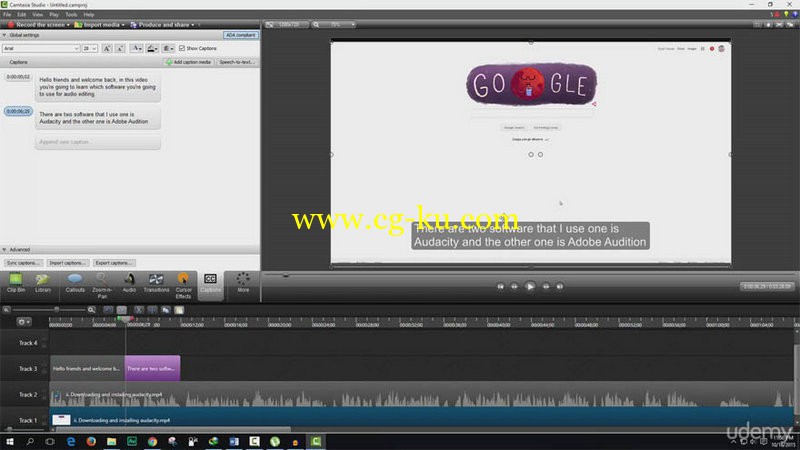Open the Transitions tool
Image resolution: width=800 pixels, height=450 pixels.
point(156,283)
